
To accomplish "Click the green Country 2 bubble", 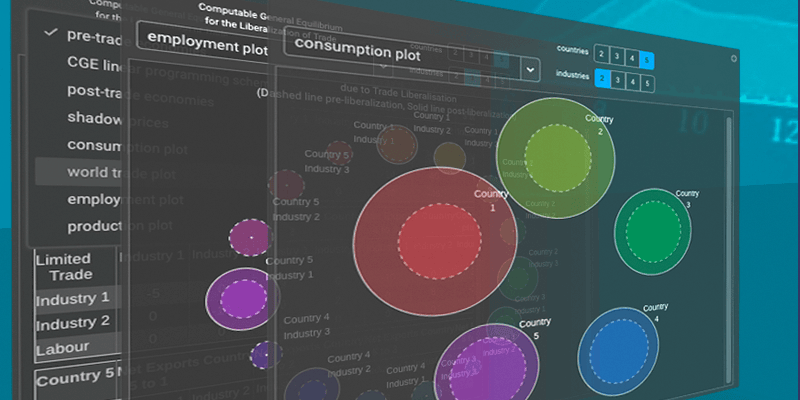I will click(556, 158).
